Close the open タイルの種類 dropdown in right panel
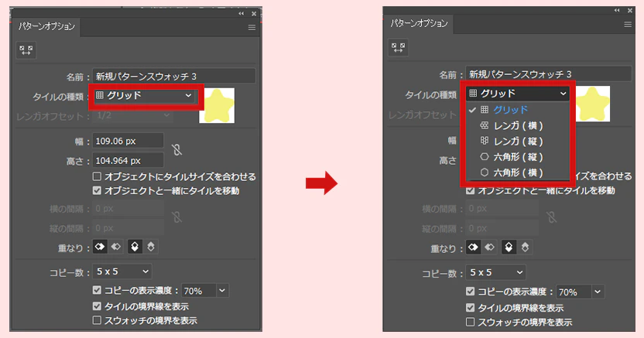This screenshot has height=338, width=644. (519, 94)
